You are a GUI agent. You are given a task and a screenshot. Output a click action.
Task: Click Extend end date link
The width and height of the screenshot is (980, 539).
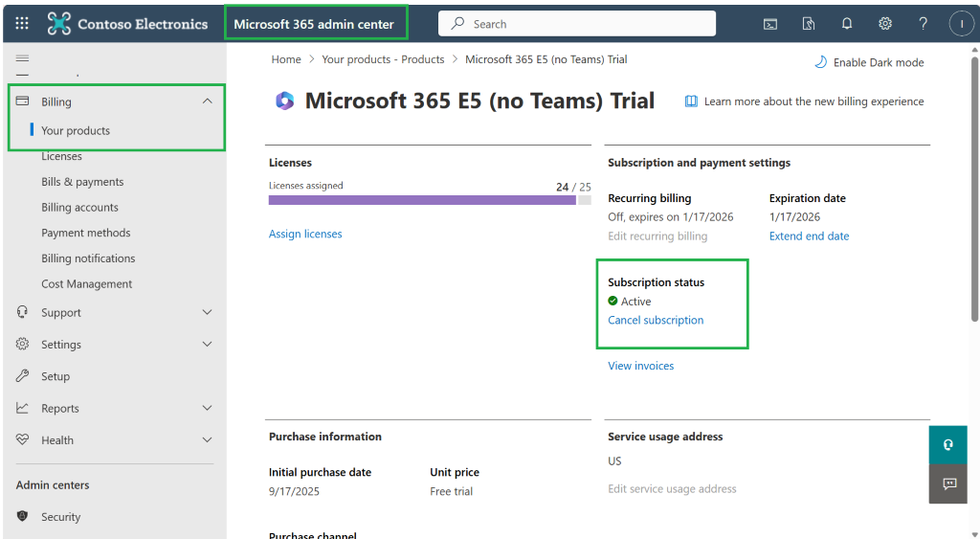[809, 236]
